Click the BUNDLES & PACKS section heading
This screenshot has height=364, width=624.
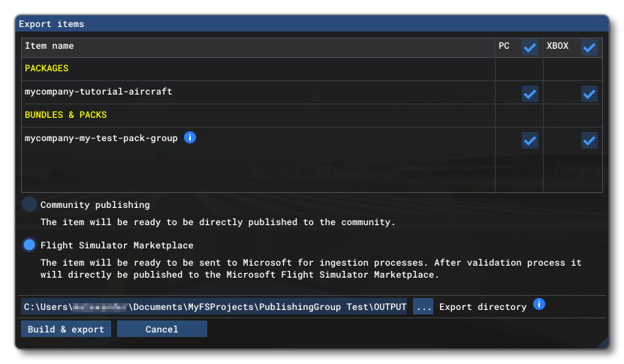(66, 116)
